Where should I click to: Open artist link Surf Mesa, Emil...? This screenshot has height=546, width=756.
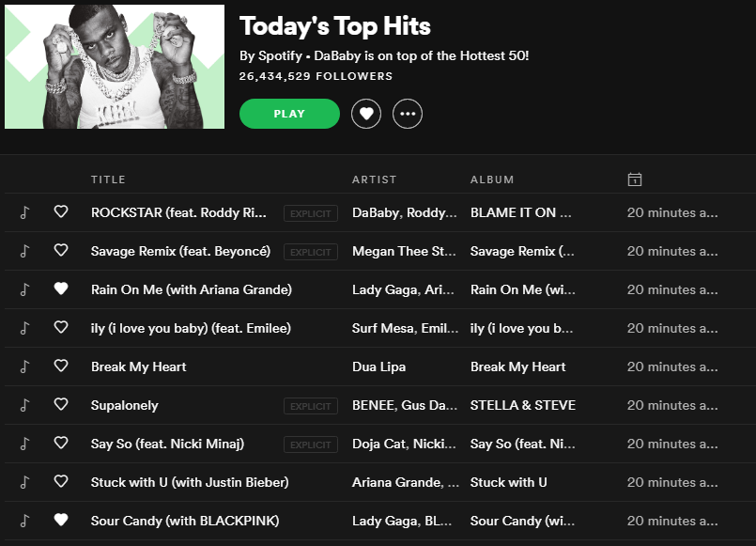click(405, 329)
